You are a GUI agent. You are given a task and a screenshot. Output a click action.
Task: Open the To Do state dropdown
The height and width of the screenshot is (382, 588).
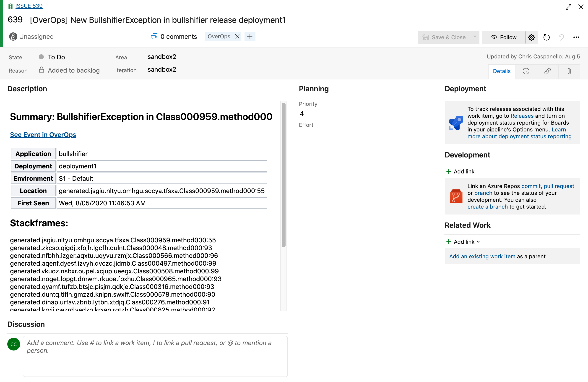point(56,57)
